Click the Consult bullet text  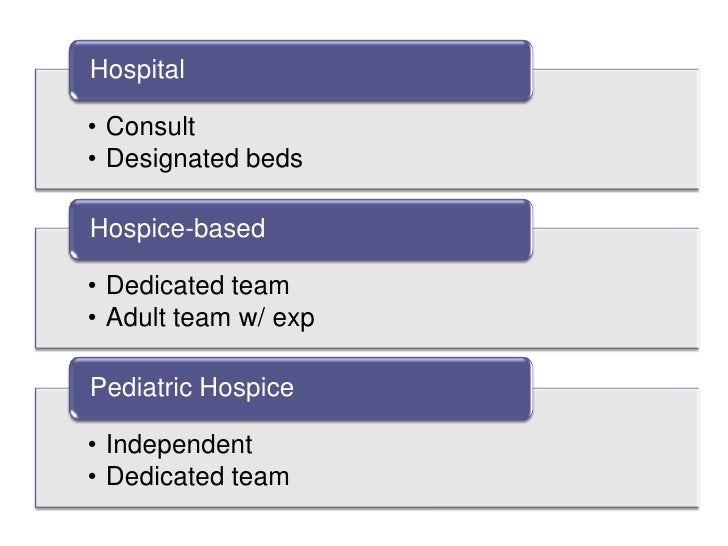click(150, 126)
